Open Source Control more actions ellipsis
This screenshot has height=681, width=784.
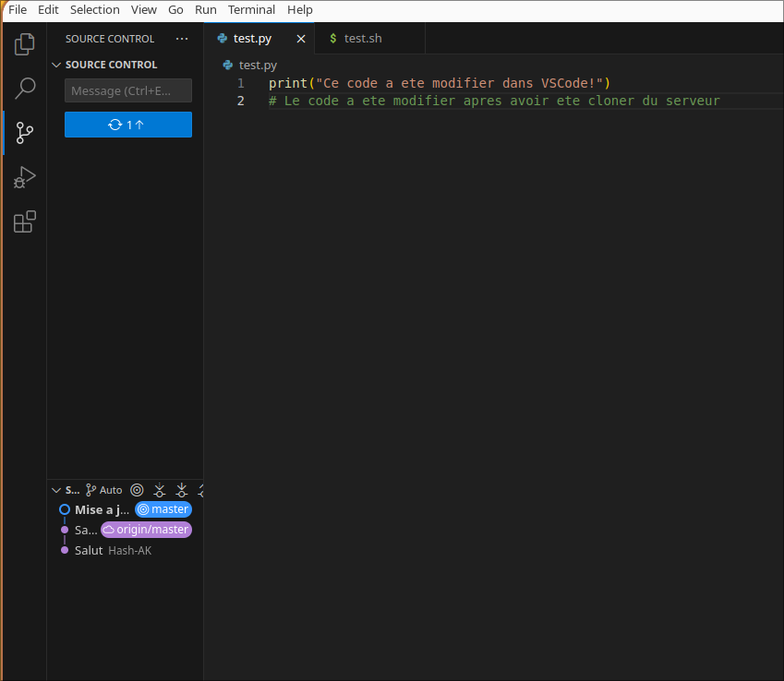(x=182, y=39)
